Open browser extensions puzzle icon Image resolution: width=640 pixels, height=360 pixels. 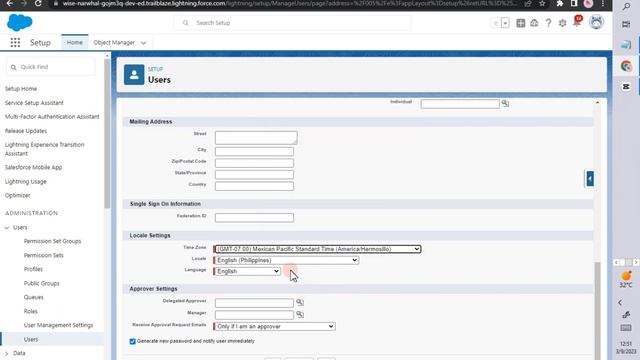coord(560,4)
